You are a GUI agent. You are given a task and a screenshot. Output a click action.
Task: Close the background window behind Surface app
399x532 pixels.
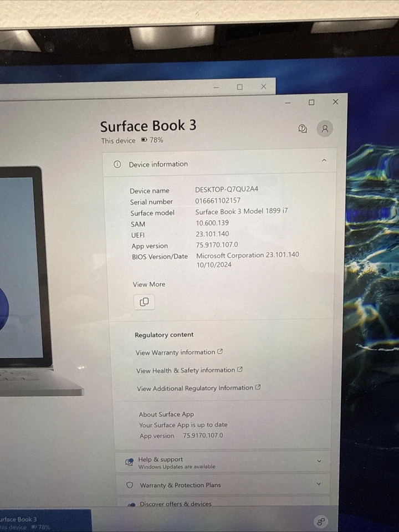click(264, 86)
